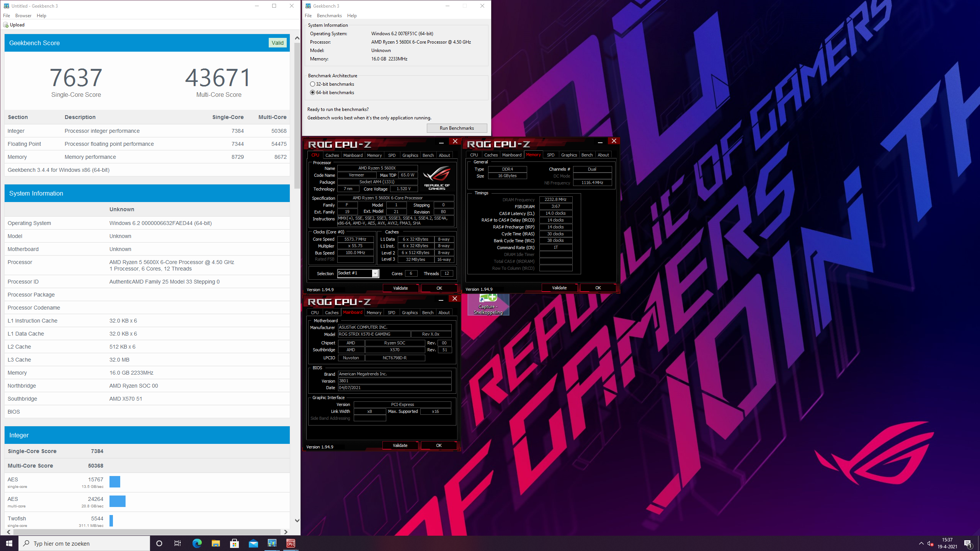Switch to ROG CPU-Z taskbar icon
Image resolution: width=980 pixels, height=551 pixels.
291,543
